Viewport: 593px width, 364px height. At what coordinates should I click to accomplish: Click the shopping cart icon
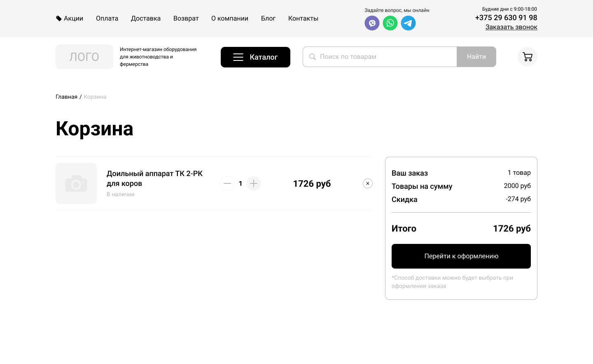(527, 57)
